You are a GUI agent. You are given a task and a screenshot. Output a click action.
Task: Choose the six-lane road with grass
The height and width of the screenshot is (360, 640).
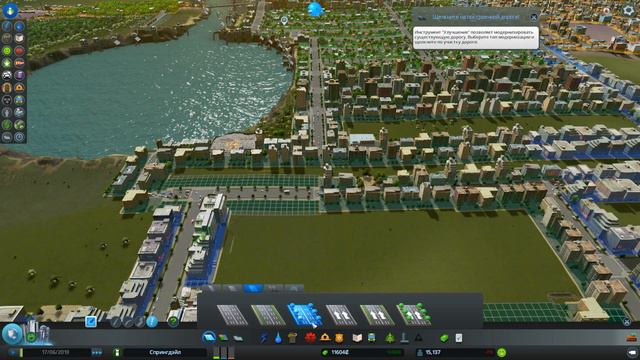click(268, 315)
